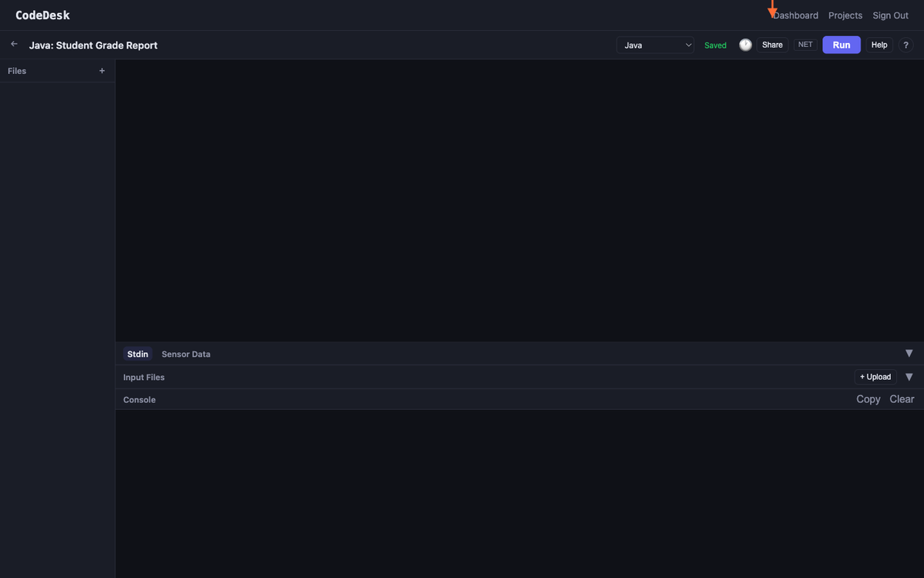Go back using the left arrow icon
Screen dimensions: 924x578
tap(14, 45)
